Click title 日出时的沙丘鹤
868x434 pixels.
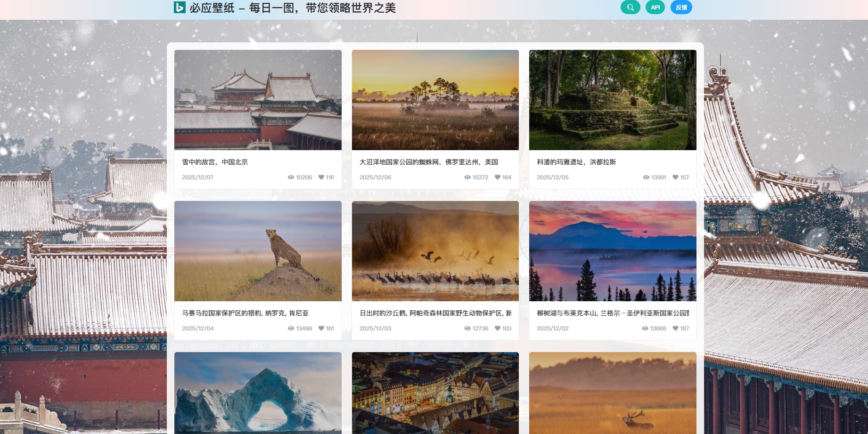click(x=435, y=313)
